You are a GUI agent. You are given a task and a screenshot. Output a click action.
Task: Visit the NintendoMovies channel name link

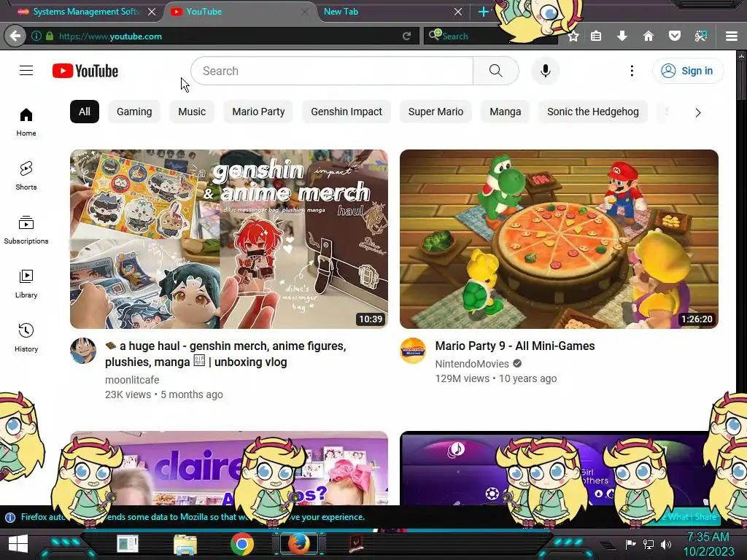coord(472,364)
